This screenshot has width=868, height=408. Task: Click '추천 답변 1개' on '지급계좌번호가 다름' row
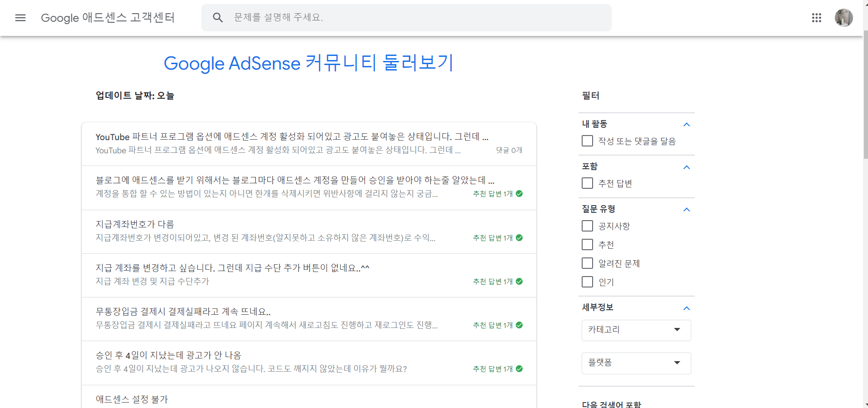[x=493, y=237]
